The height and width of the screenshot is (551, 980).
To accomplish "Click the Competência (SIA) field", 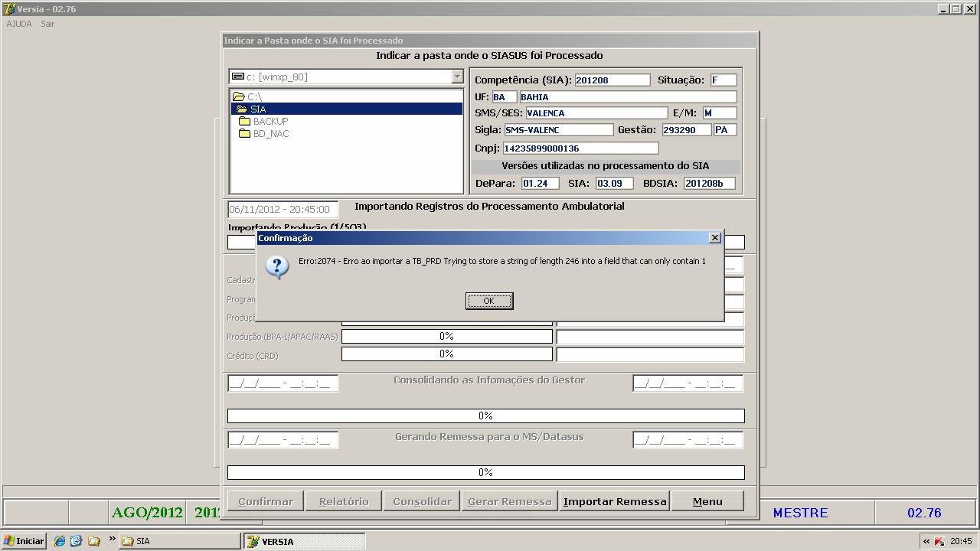I will (612, 80).
